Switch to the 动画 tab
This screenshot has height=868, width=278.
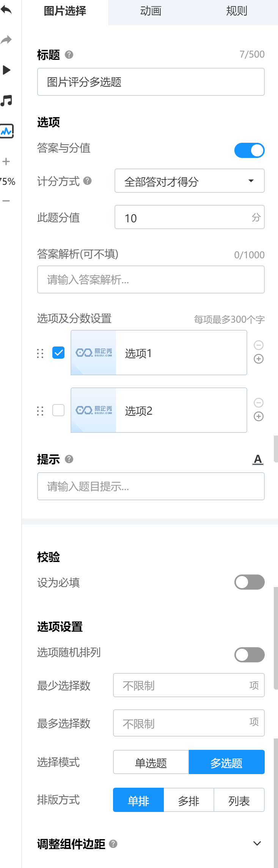pos(151,11)
